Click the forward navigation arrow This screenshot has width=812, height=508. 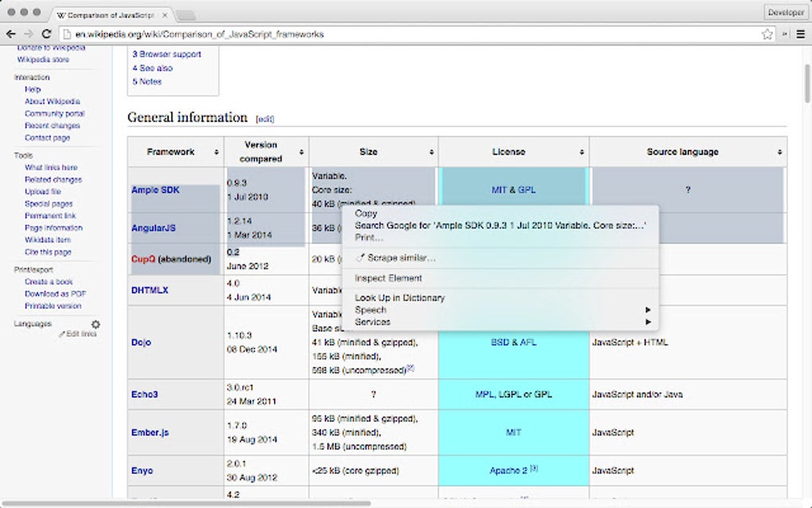coord(29,34)
